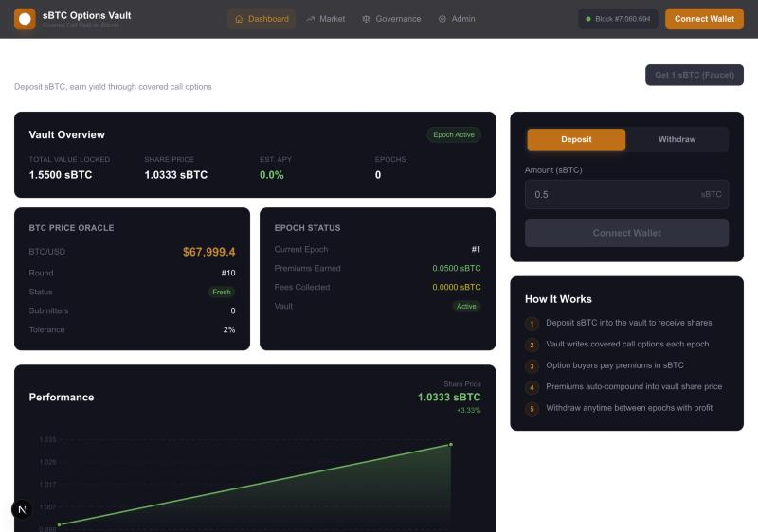Click the Submitters value 0
Image resolution: width=758 pixels, height=532 pixels.
click(232, 310)
